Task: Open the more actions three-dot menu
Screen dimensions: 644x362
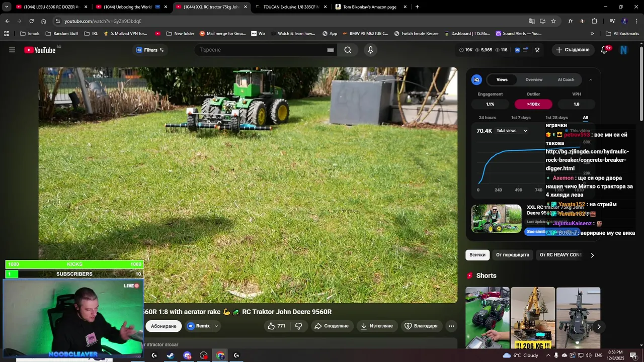Action: [x=451, y=326]
